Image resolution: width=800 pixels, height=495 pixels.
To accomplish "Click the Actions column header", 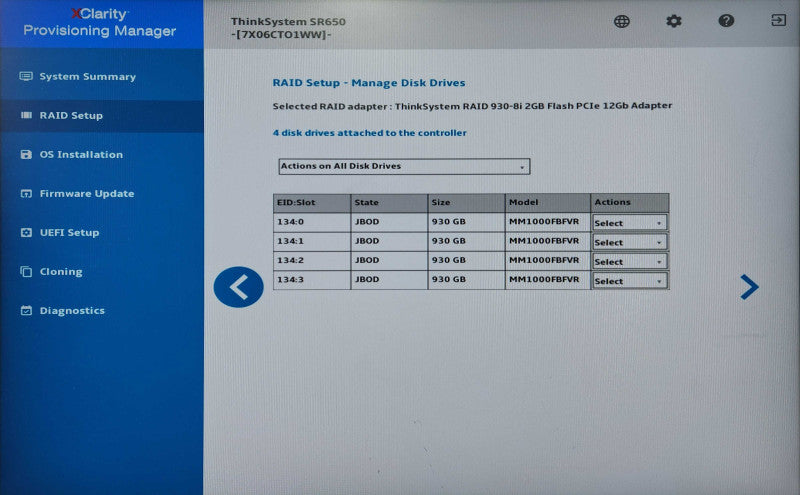I will click(x=630, y=203).
